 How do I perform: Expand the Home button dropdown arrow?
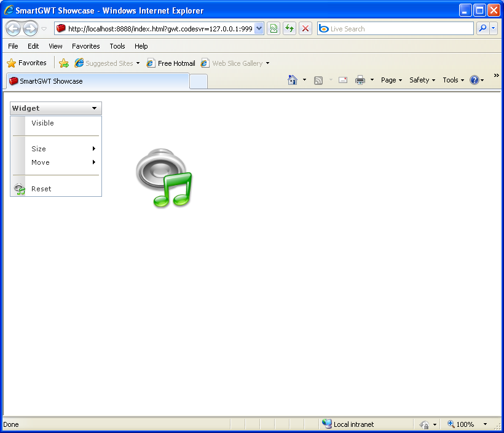pyautogui.click(x=304, y=80)
